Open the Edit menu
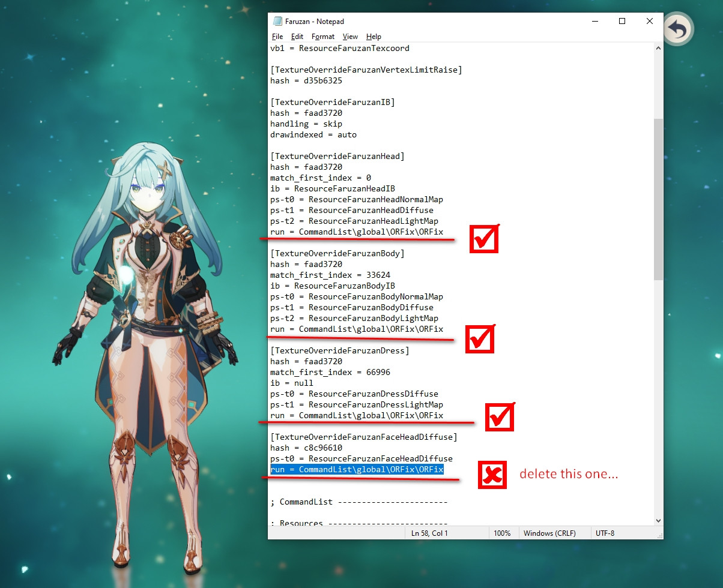 pyautogui.click(x=297, y=37)
